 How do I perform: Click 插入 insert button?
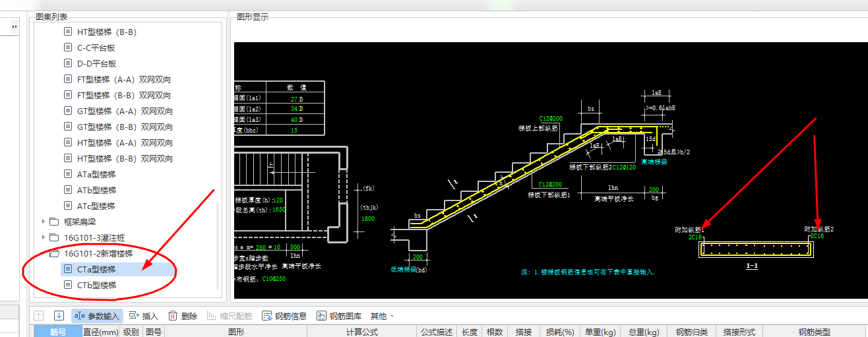point(144,316)
